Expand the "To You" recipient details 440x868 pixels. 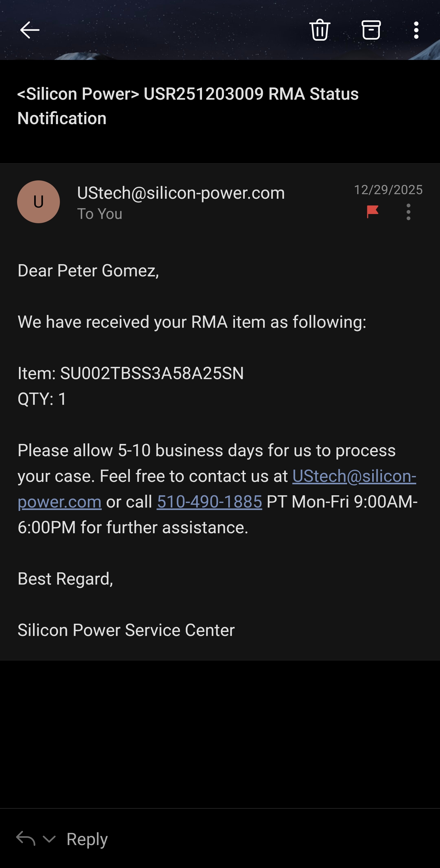(100, 214)
